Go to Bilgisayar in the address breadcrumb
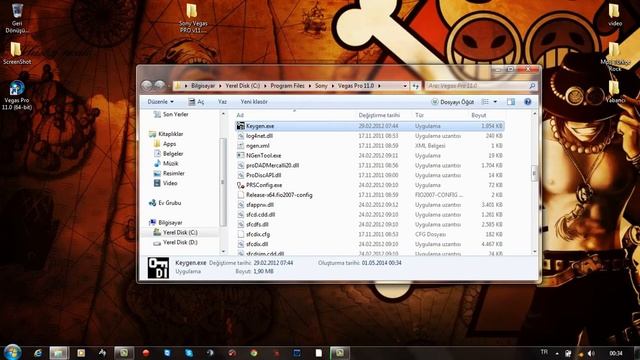 tap(203, 86)
